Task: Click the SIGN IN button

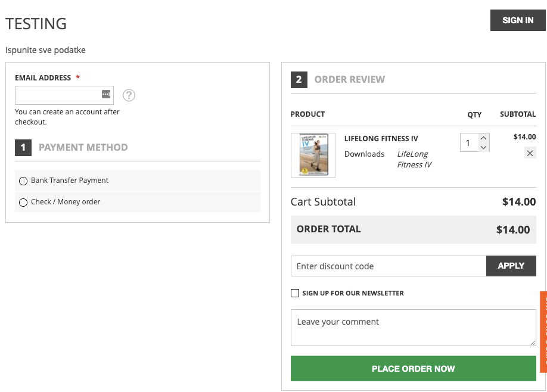Action: pyautogui.click(x=517, y=20)
